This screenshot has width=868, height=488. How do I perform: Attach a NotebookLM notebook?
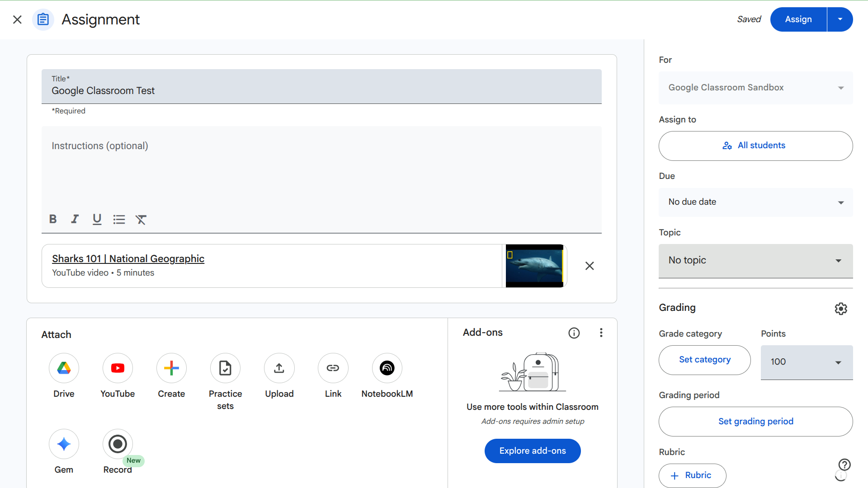(387, 368)
